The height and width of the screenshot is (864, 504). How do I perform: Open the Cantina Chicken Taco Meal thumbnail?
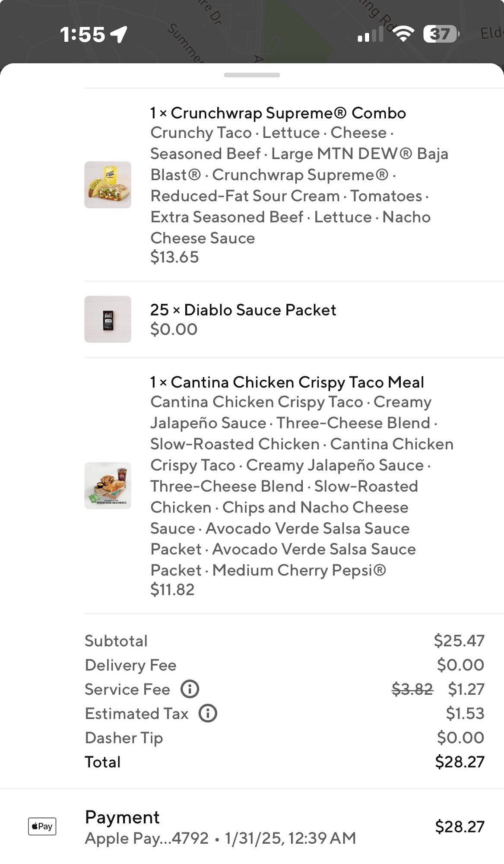(108, 486)
